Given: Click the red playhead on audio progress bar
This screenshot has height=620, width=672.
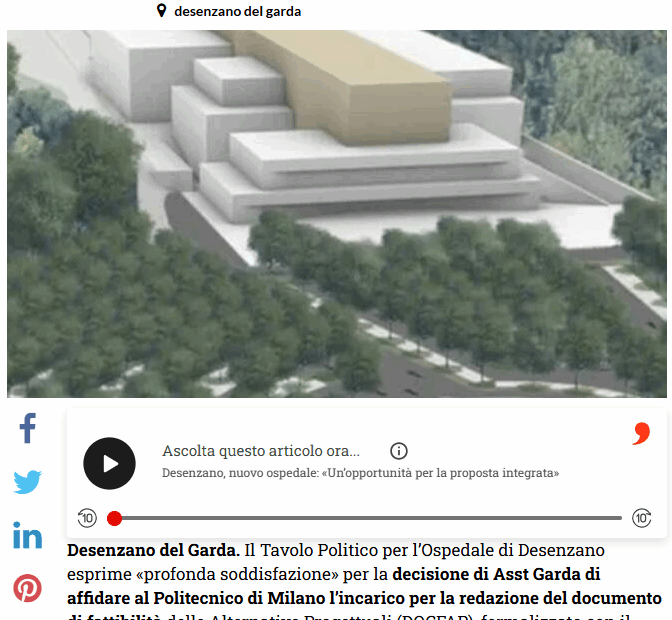Looking at the screenshot, I should pyautogui.click(x=115, y=518).
